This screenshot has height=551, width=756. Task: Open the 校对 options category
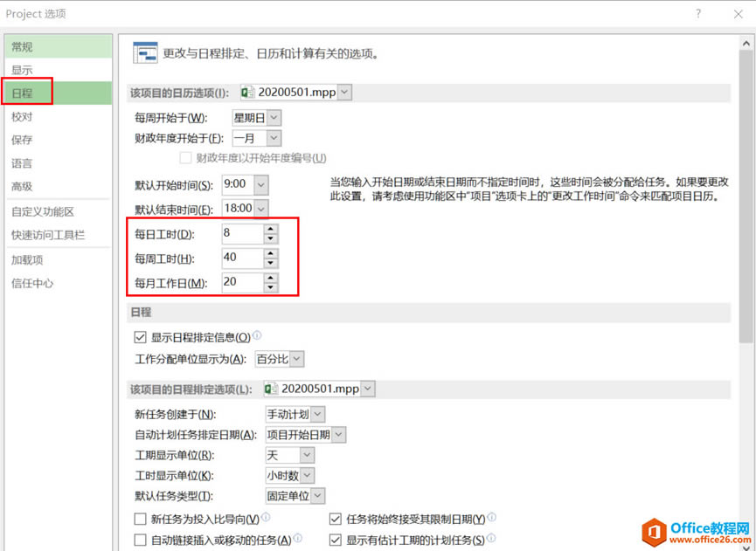[x=58, y=116]
